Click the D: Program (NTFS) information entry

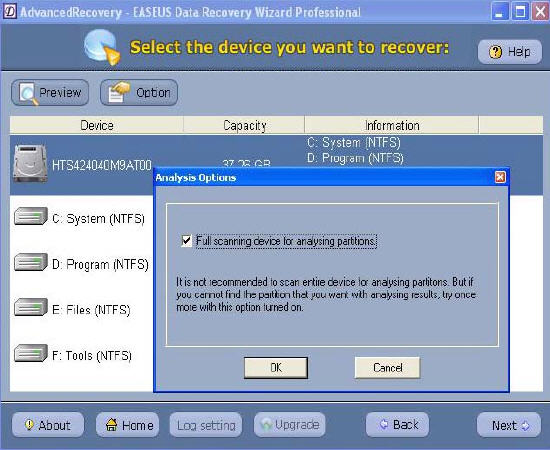pos(355,158)
